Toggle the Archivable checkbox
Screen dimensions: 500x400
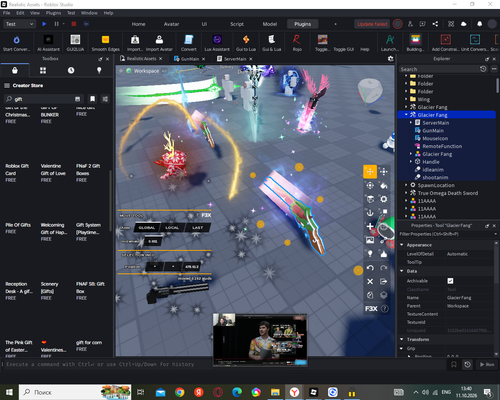pyautogui.click(x=450, y=281)
